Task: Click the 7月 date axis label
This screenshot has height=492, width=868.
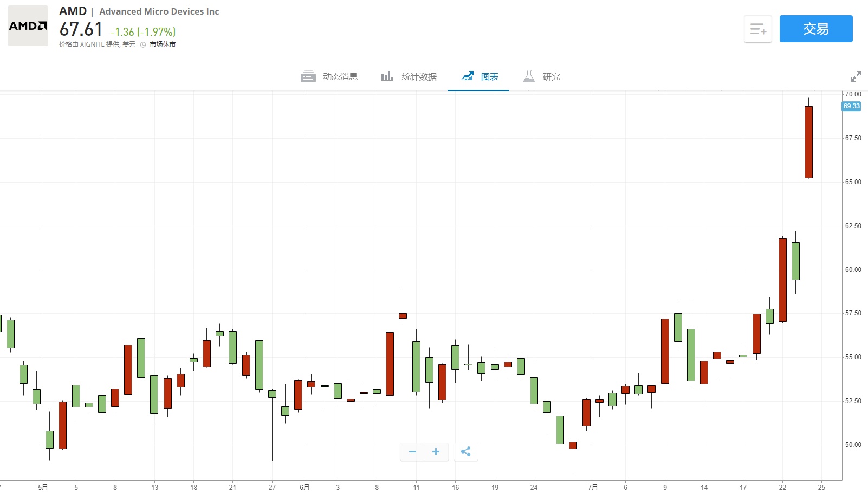Action: coord(593,487)
